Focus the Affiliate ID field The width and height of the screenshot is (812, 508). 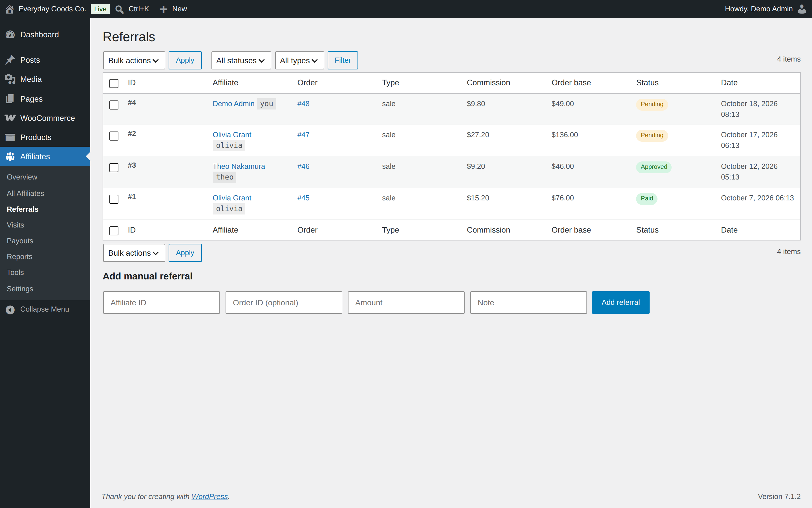pyautogui.click(x=161, y=303)
